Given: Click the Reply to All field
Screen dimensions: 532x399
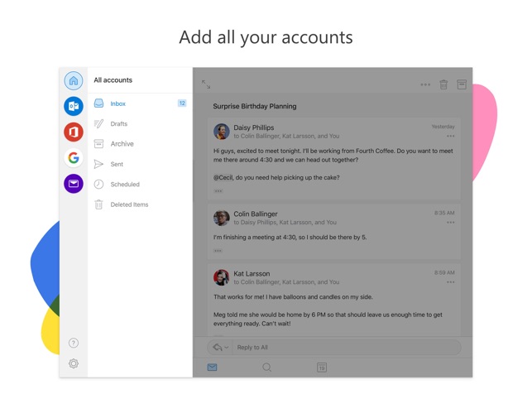Looking at the screenshot, I should [331, 348].
